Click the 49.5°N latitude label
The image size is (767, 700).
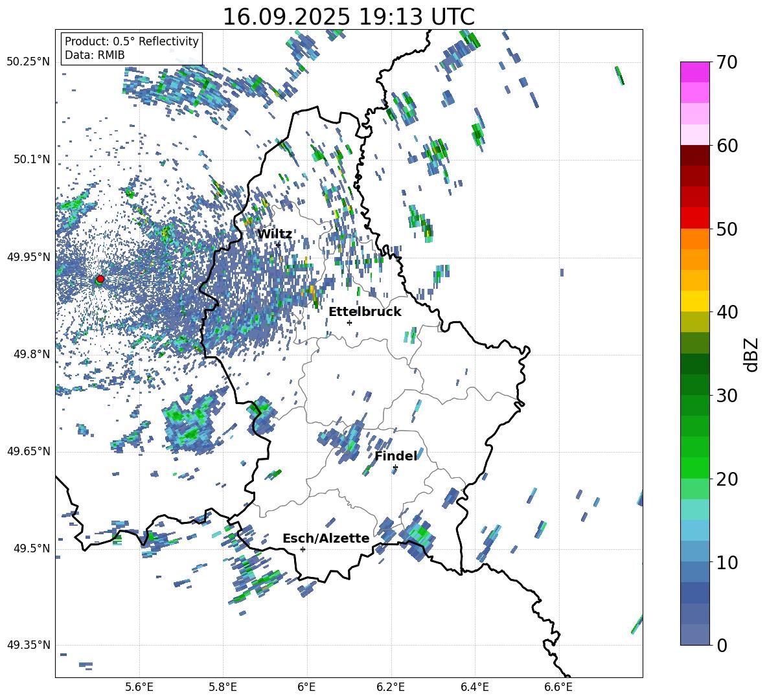click(32, 548)
